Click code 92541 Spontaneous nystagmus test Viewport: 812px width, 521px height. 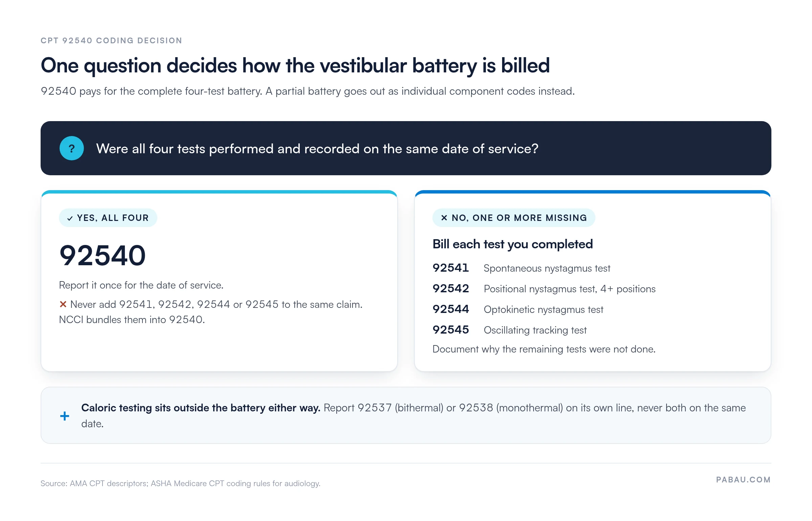point(521,268)
